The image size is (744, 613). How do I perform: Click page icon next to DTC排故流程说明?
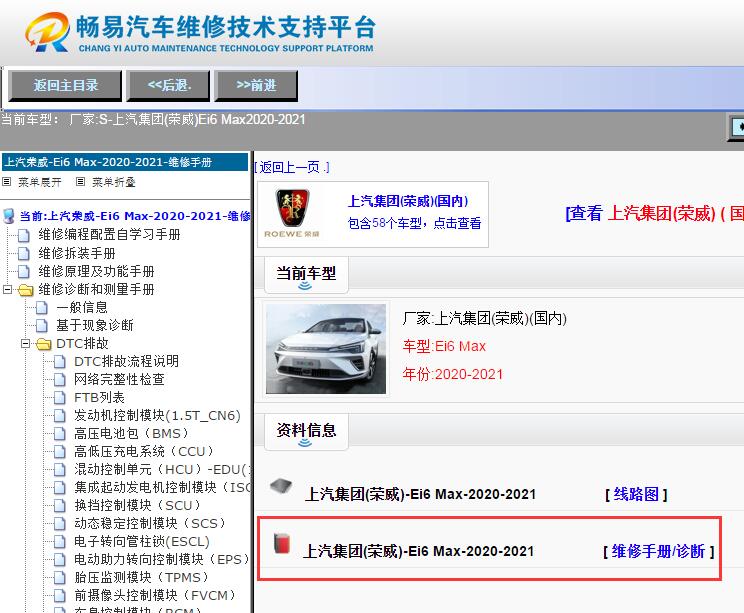point(60,362)
